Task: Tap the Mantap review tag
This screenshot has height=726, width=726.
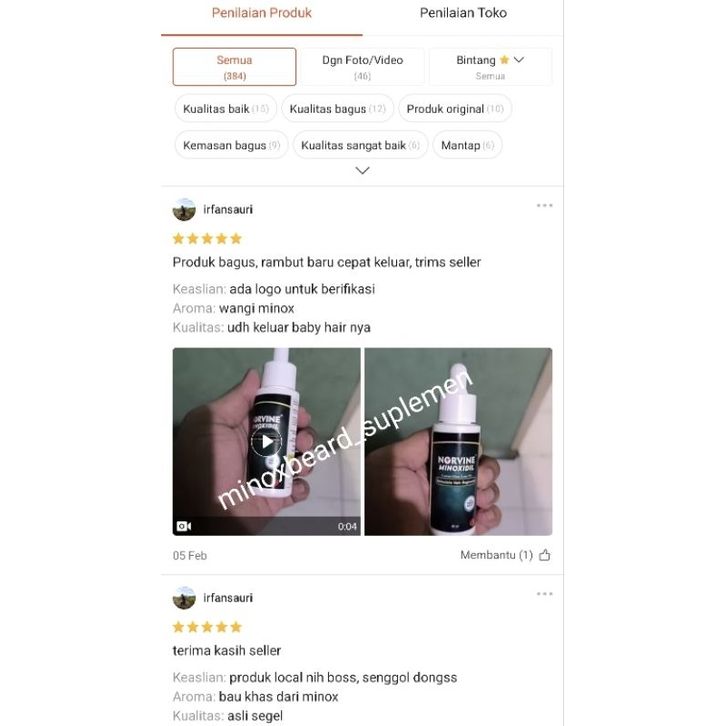Action: click(467, 145)
